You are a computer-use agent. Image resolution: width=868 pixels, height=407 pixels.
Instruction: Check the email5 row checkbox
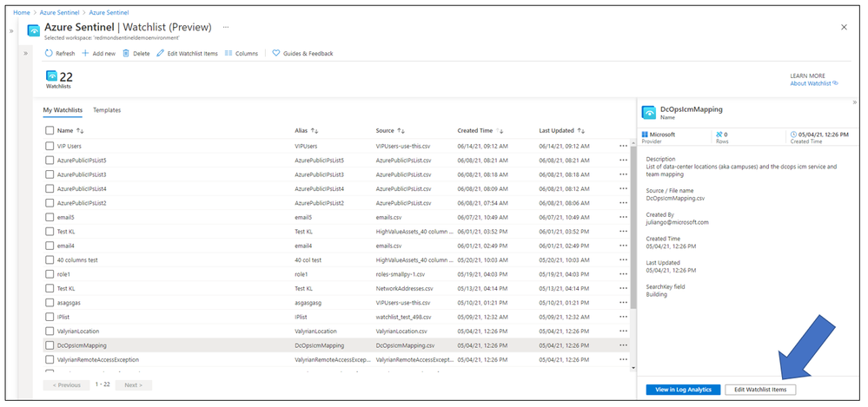point(50,217)
